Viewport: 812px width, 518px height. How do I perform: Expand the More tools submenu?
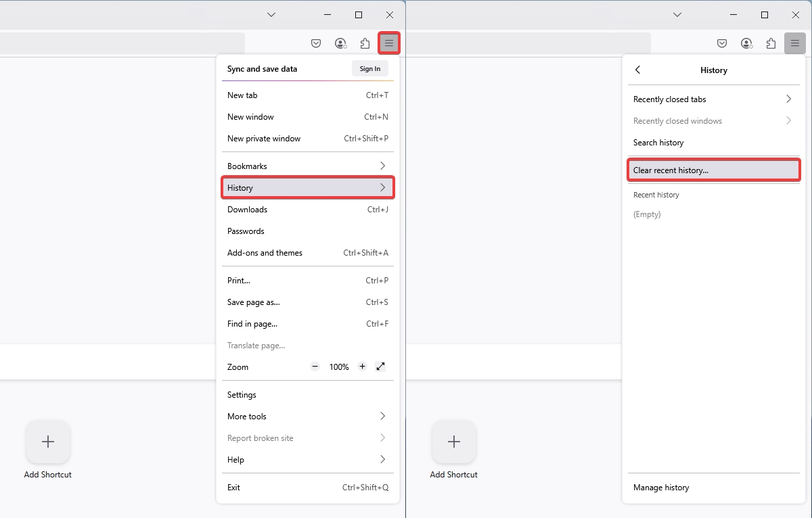pos(308,416)
